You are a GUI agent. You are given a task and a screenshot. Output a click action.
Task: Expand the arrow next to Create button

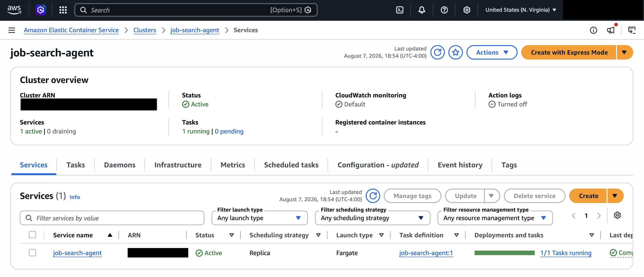pyautogui.click(x=615, y=196)
